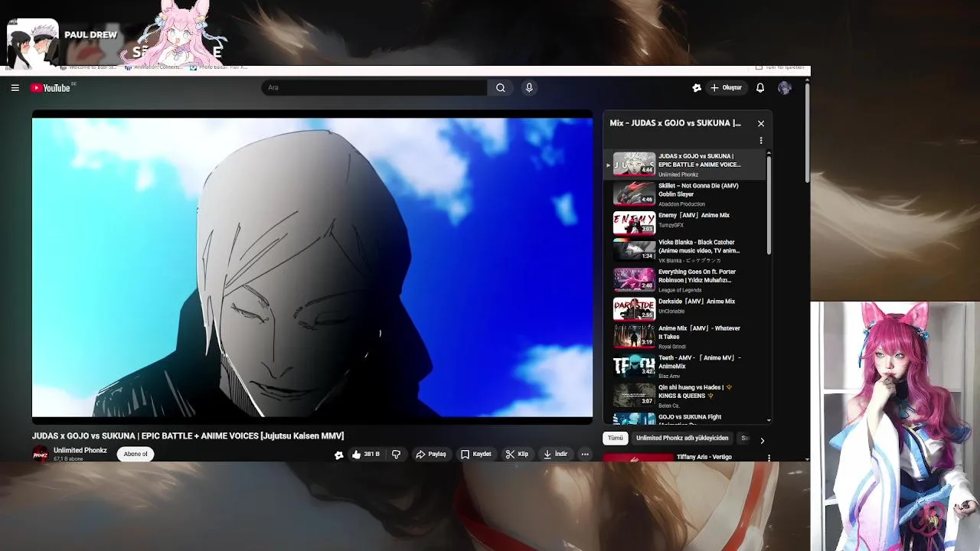Select 'Unlimited Phonkz adlı yükleyiciden' chip
The image size is (980, 551).
click(681, 439)
